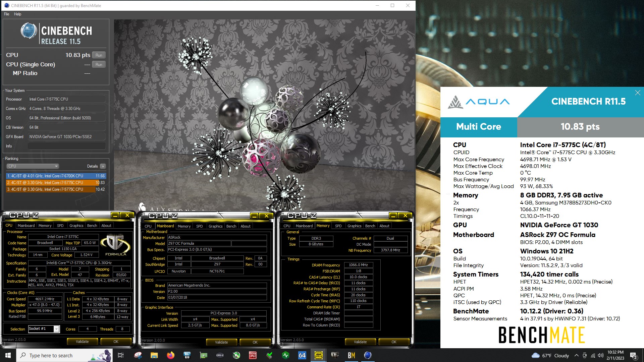The image size is (644, 362).
Task: Switch to the yellow CPU-Z taskbar icon
Action: coord(319,355)
